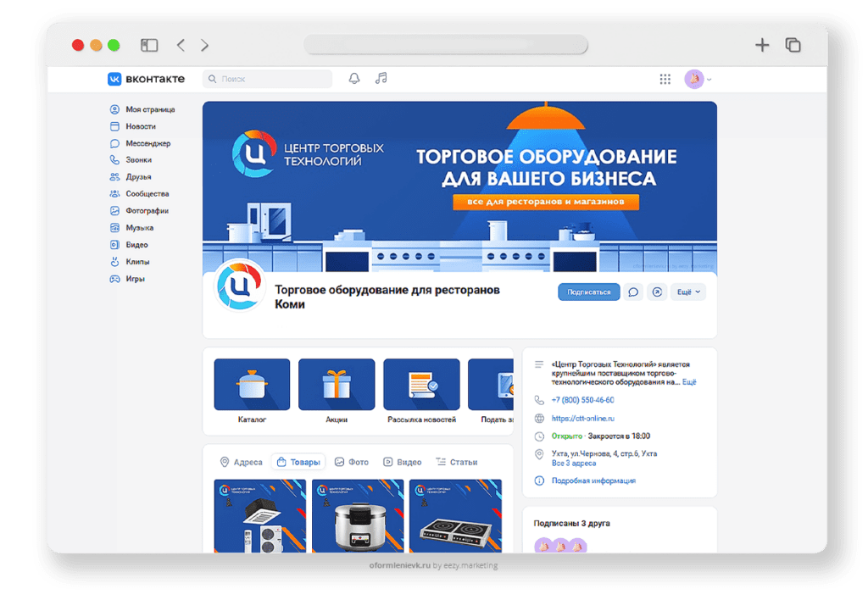This screenshot has height=600, width=868.
Task: Click the Игры gamepad icon
Action: (x=114, y=279)
